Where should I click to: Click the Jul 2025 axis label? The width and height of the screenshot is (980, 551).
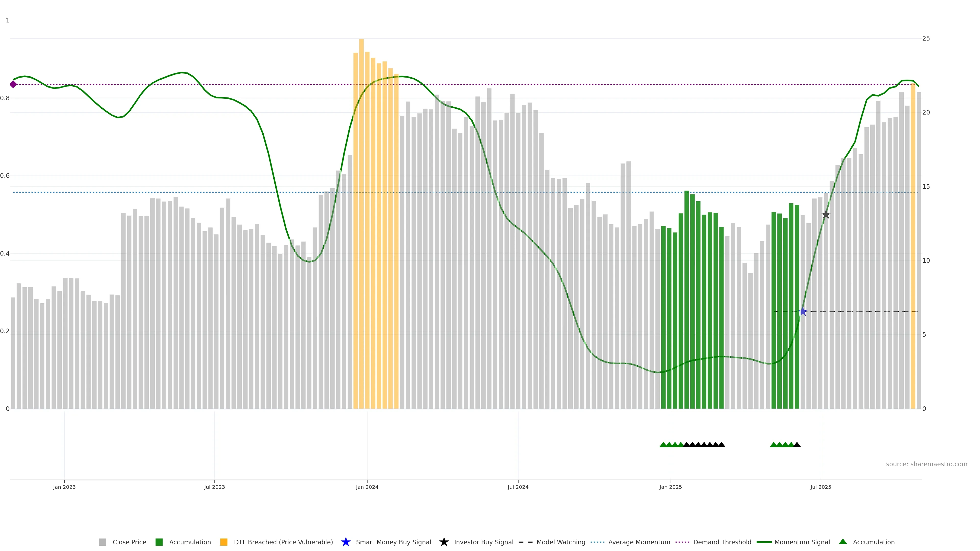[820, 487]
